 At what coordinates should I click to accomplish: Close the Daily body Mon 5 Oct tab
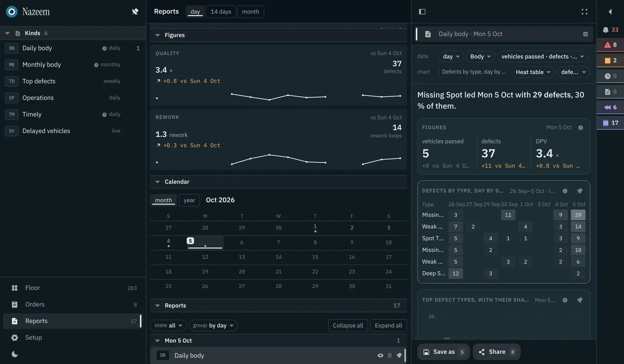coord(585,34)
